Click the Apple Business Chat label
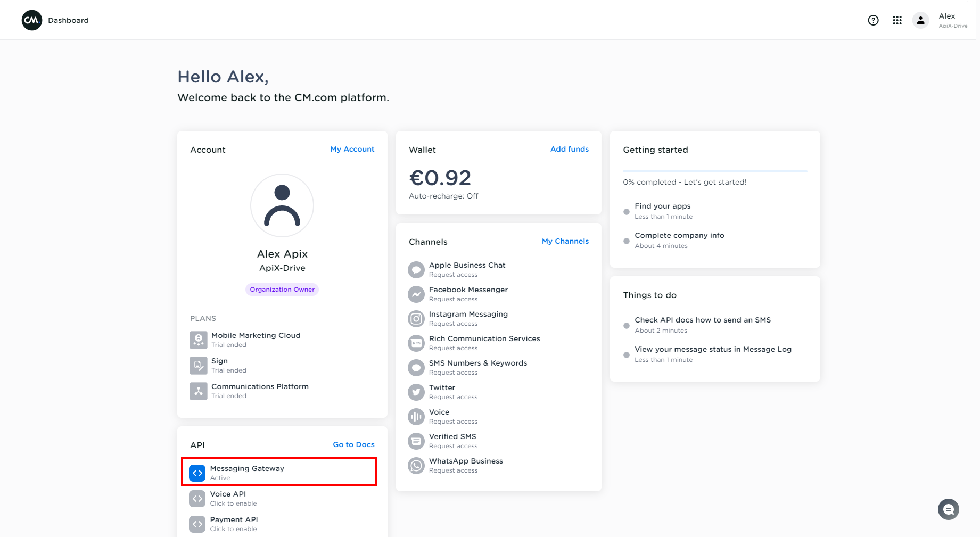Viewport: 980px width, 537px height. pyautogui.click(x=467, y=265)
